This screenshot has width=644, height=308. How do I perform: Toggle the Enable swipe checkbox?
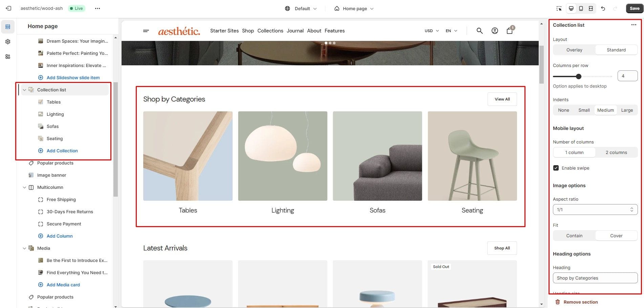point(556,168)
